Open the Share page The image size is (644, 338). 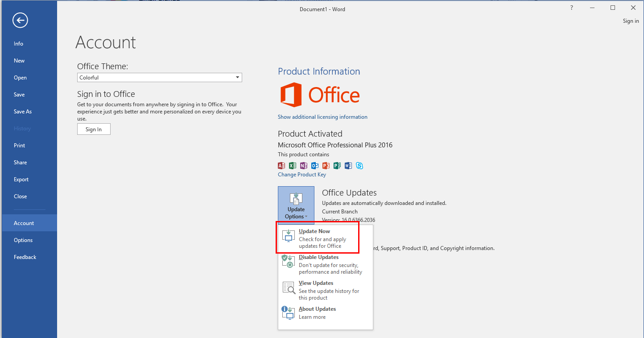pyautogui.click(x=29, y=163)
